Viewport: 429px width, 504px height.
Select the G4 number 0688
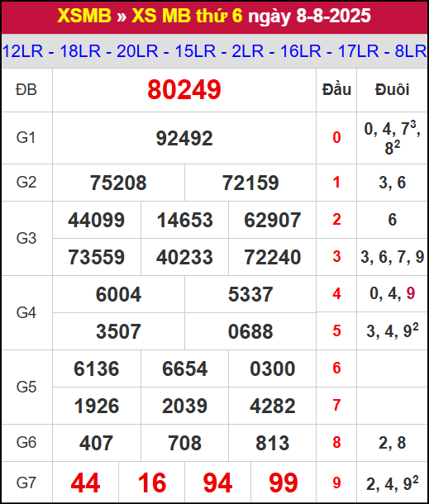(250, 331)
